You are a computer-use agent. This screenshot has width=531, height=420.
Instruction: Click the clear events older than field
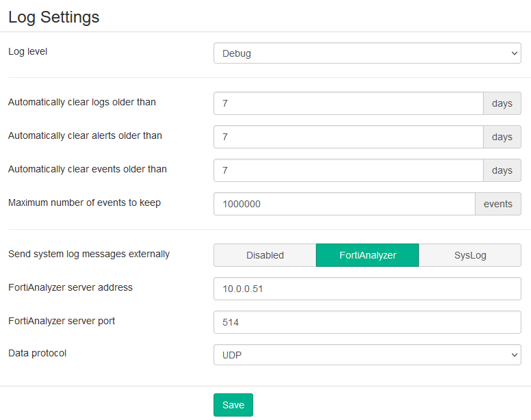point(348,170)
